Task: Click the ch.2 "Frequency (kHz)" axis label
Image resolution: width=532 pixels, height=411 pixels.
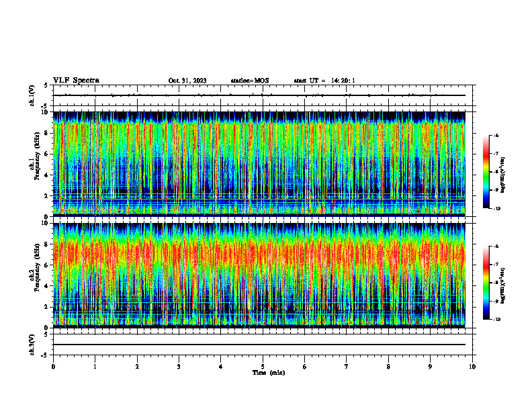Action: [x=37, y=268]
